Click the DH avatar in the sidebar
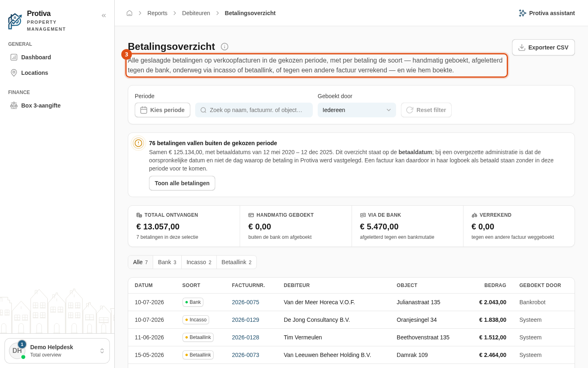The image size is (588, 368). point(17,351)
